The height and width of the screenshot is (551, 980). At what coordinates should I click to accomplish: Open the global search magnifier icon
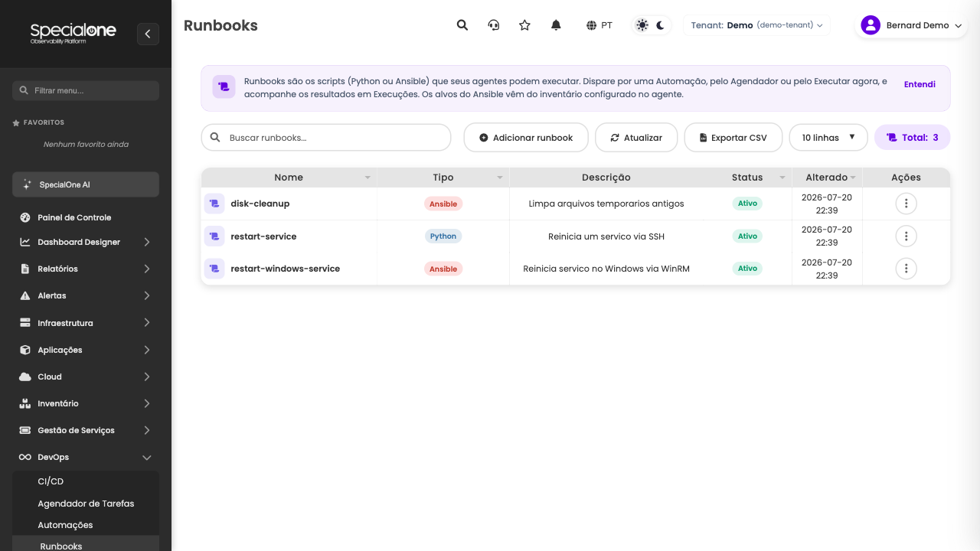[462, 24]
